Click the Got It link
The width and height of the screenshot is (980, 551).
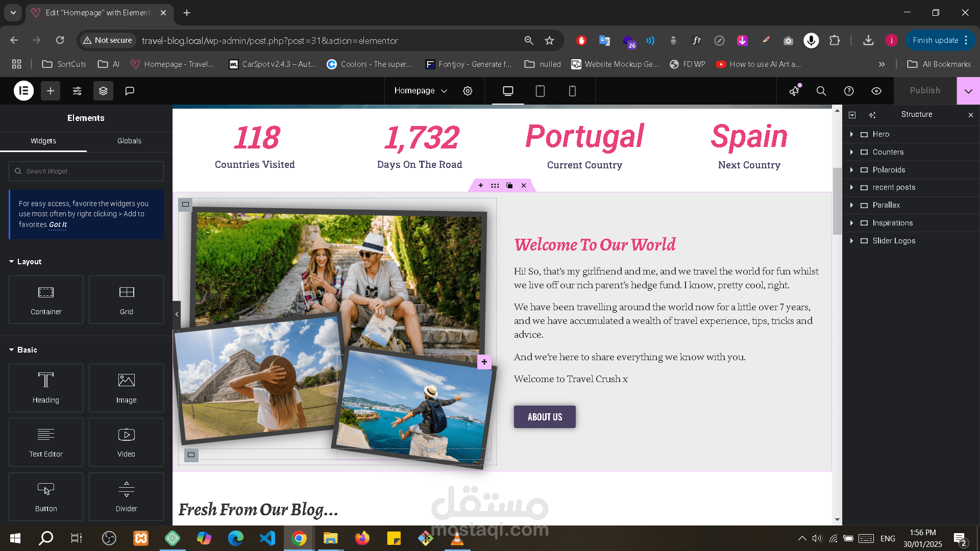[x=58, y=224]
